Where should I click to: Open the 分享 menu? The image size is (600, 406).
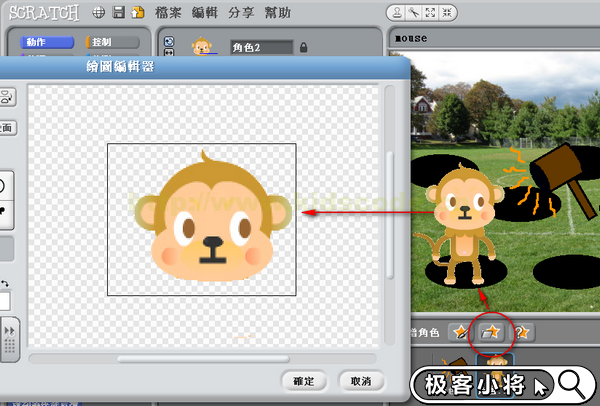(x=241, y=13)
